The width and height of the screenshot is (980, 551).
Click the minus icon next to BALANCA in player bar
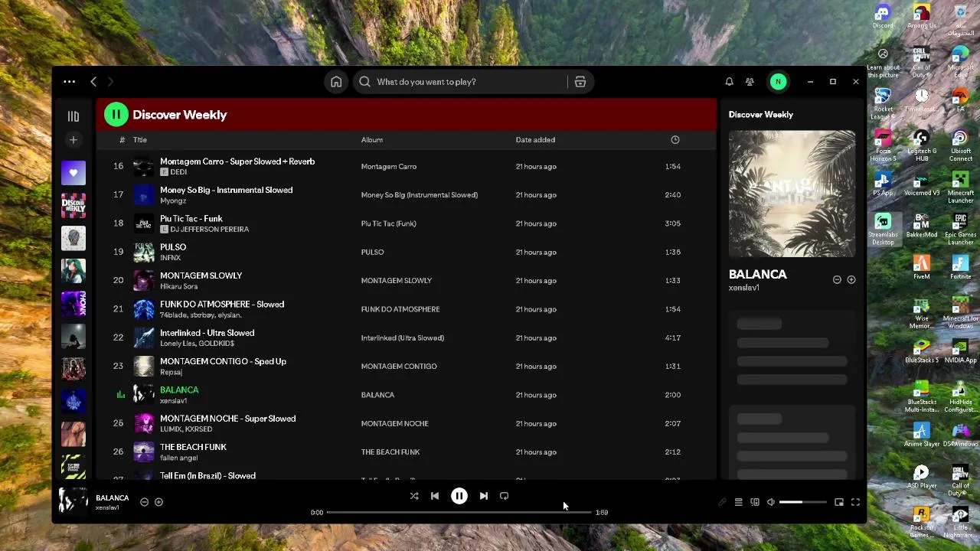coord(144,502)
